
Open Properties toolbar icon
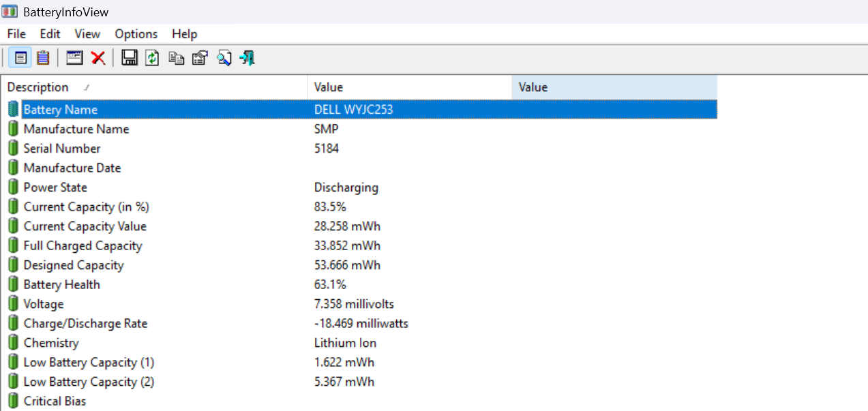point(200,58)
